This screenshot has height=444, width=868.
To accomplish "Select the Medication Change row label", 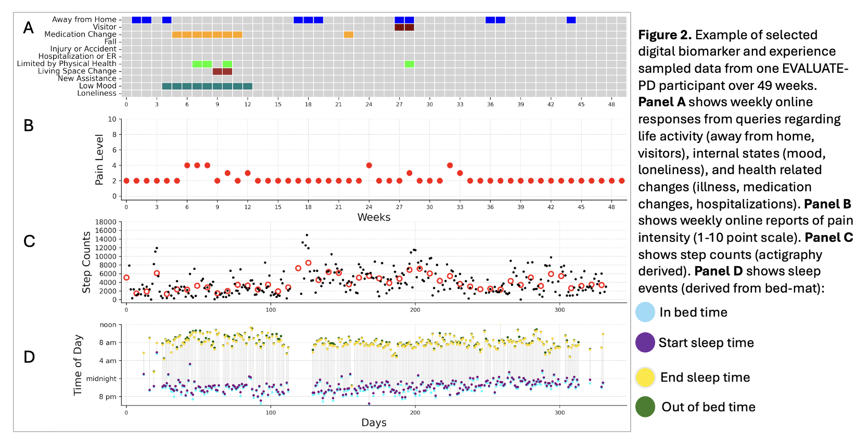I will point(80,34).
